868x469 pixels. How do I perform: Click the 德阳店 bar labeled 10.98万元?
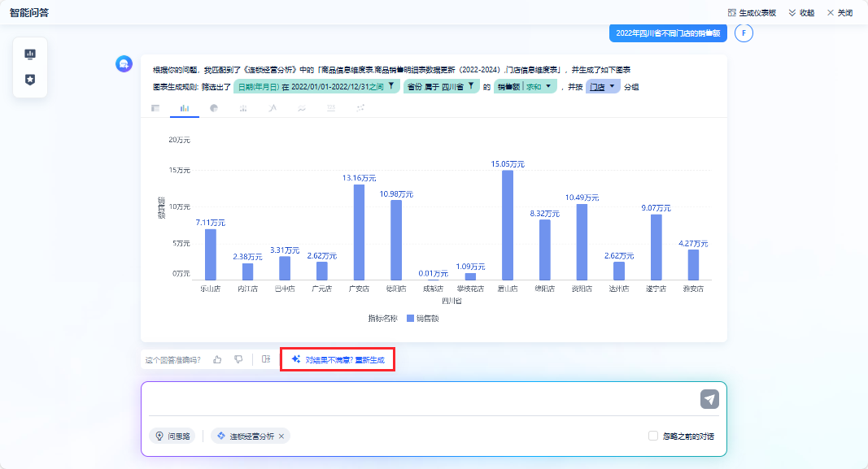(x=396, y=240)
